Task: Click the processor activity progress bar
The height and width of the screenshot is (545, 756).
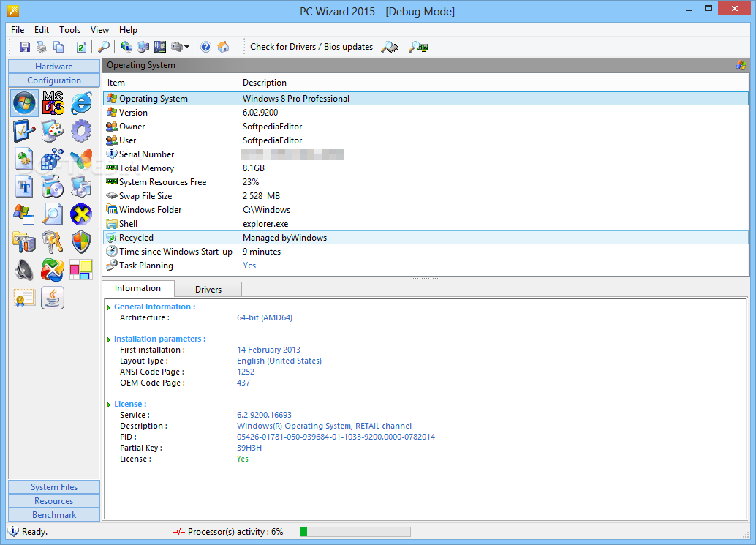Action: point(355,532)
